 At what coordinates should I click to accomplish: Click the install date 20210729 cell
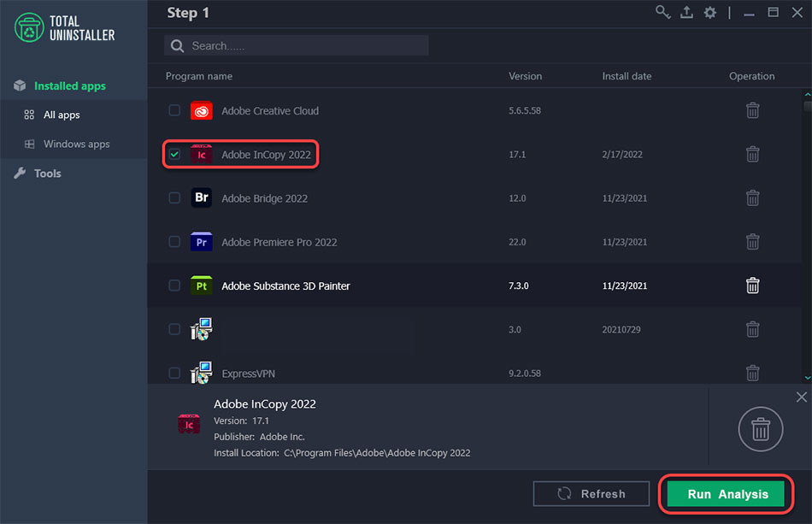click(621, 329)
